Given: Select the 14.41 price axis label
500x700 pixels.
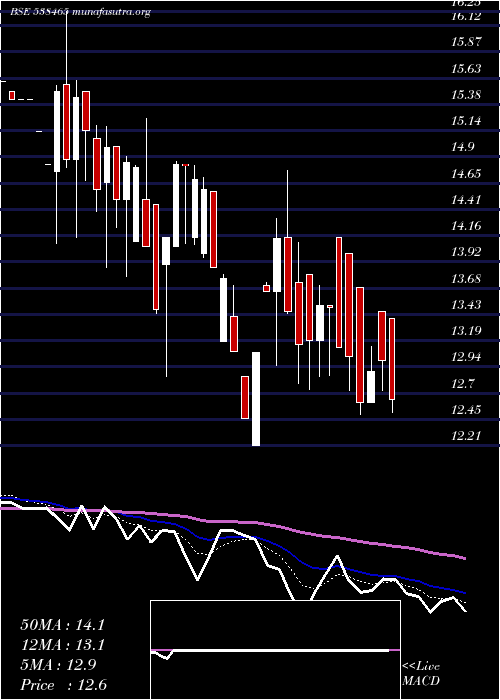Looking at the screenshot, I should click(467, 200).
